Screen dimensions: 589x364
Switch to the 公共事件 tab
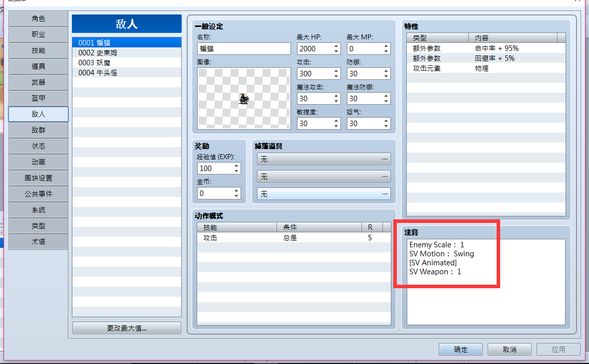tap(38, 194)
